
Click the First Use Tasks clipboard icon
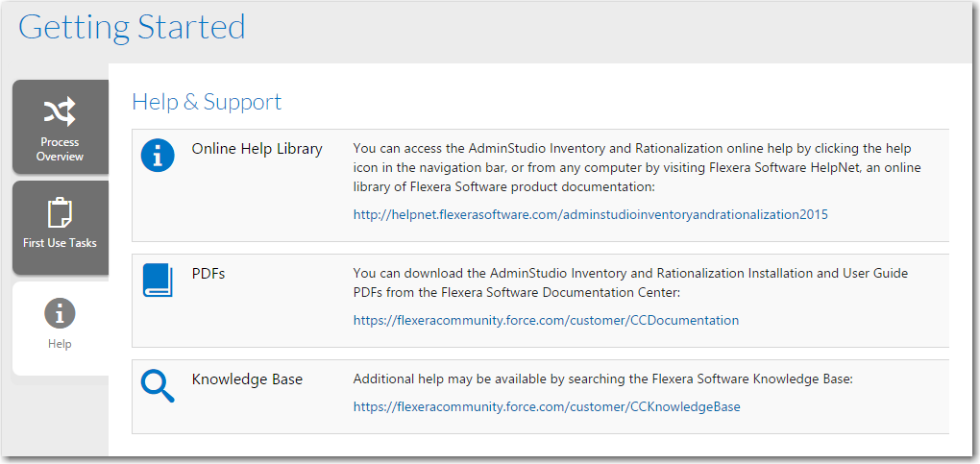pos(60,212)
